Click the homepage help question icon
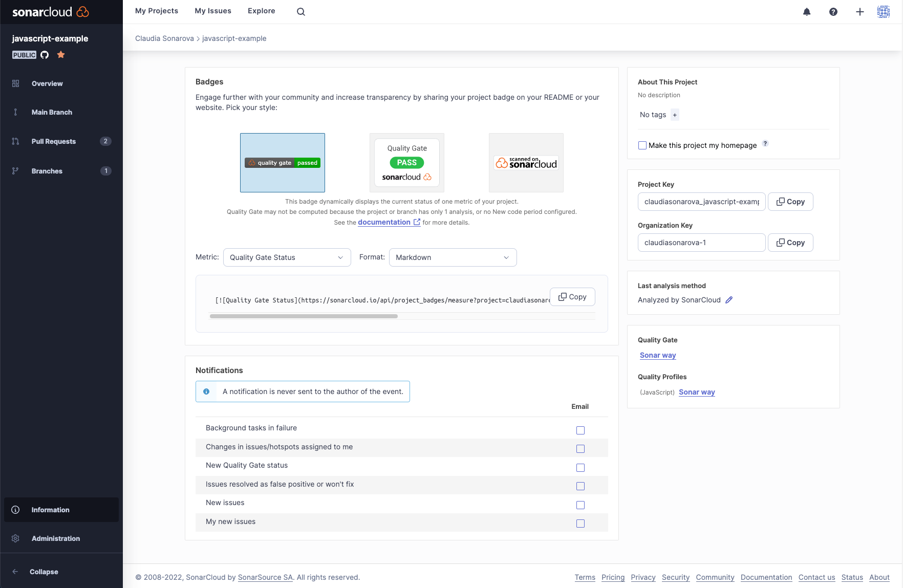This screenshot has width=903, height=588. 765,143
